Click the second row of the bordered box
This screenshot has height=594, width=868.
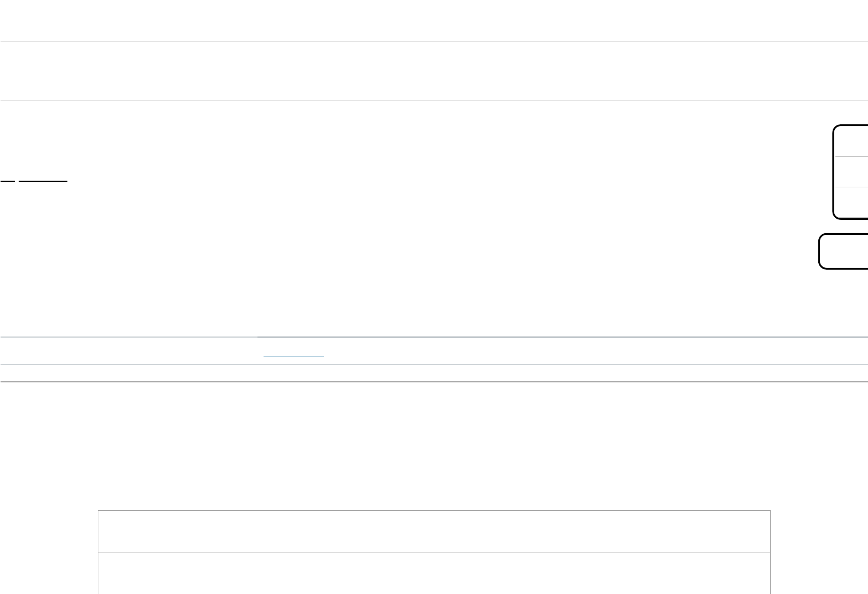pos(434,574)
